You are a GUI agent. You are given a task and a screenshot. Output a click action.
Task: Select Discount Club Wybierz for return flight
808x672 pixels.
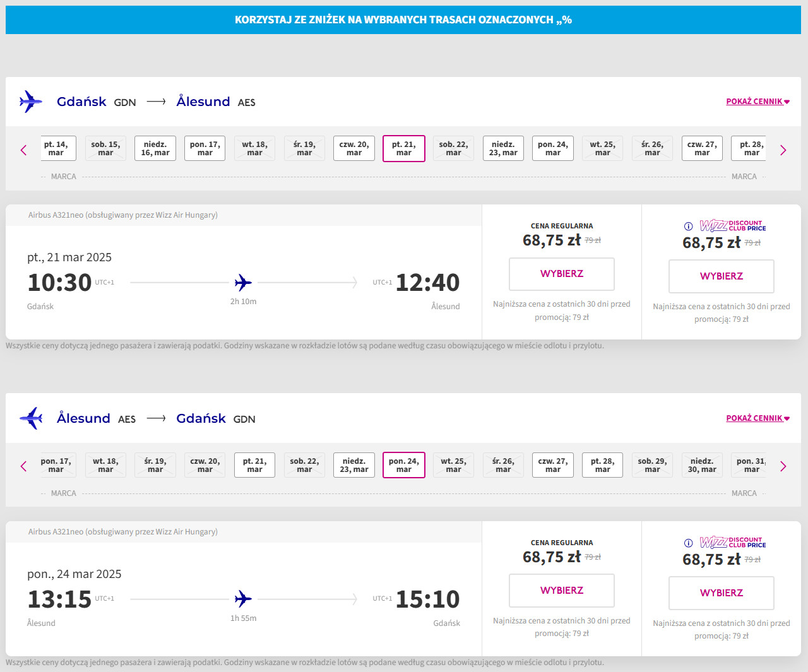click(x=721, y=593)
